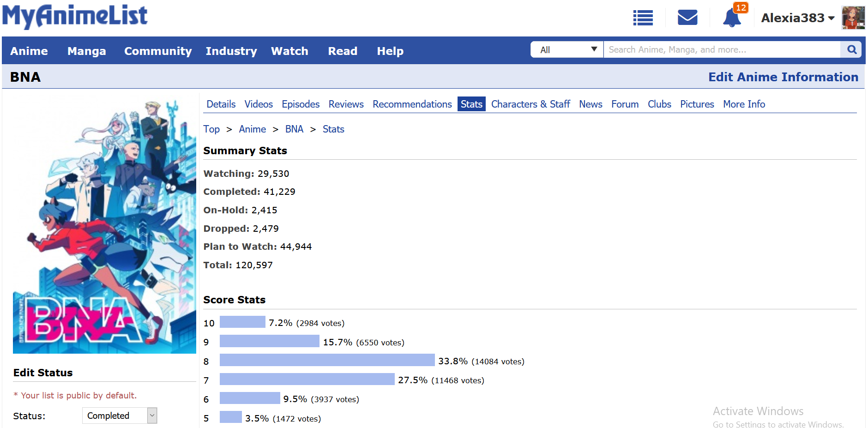
Task: Select the 'Total: 120,597' text
Action: click(x=238, y=265)
